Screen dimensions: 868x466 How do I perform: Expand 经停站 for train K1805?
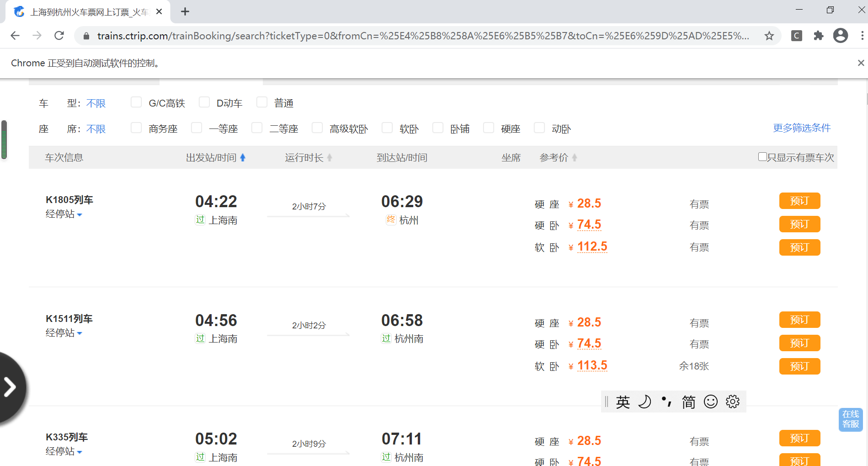(x=64, y=214)
